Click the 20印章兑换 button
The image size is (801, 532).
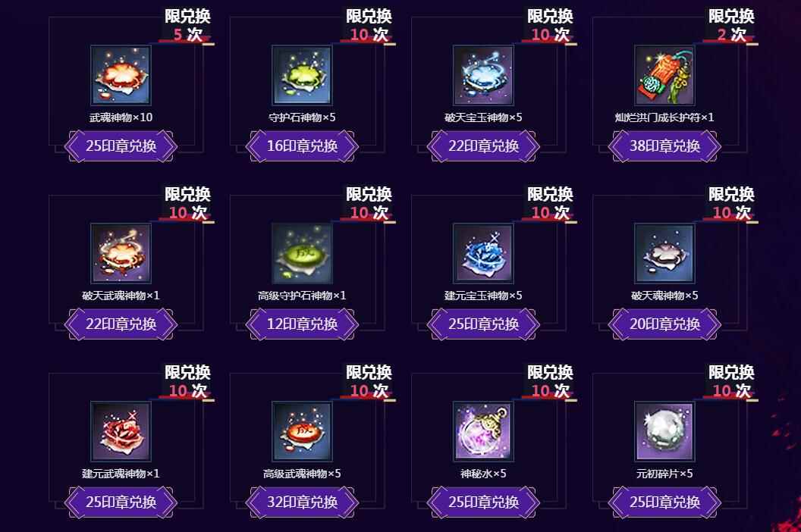[664, 324]
